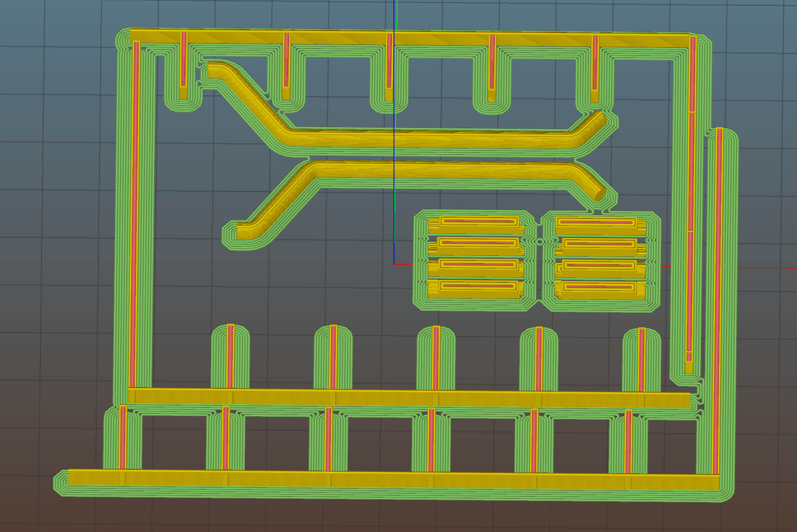Screen dimensions: 797x532
Task: Click rightmost standing peg in middle row
Action: click(x=641, y=359)
